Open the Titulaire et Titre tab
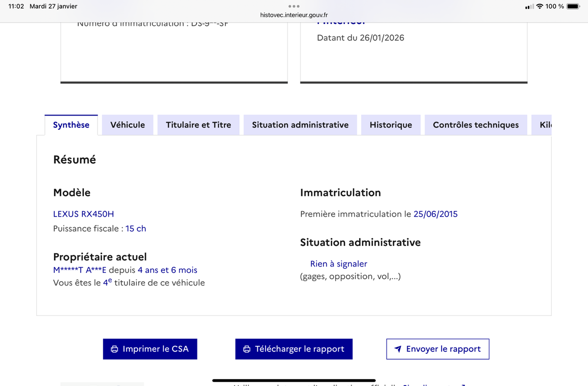Screen dimensions: 588x386 pyautogui.click(x=198, y=125)
